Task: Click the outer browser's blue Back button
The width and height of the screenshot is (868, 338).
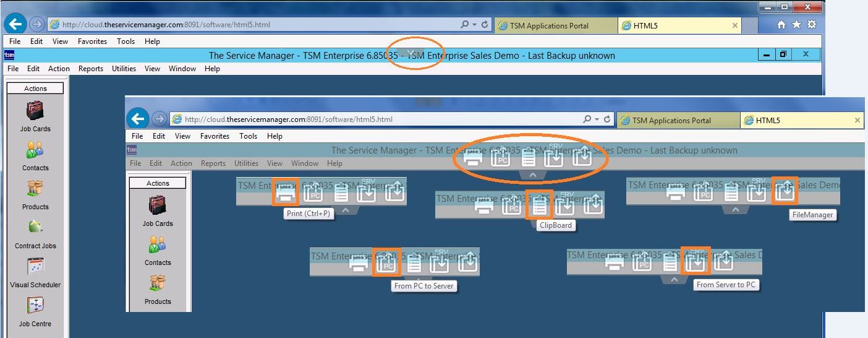Action: coord(15,24)
